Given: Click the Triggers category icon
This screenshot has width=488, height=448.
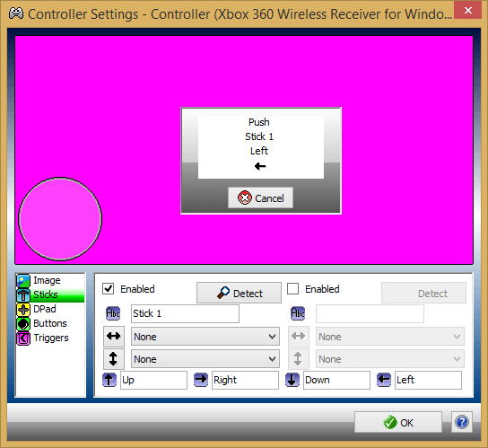Looking at the screenshot, I should click(23, 338).
